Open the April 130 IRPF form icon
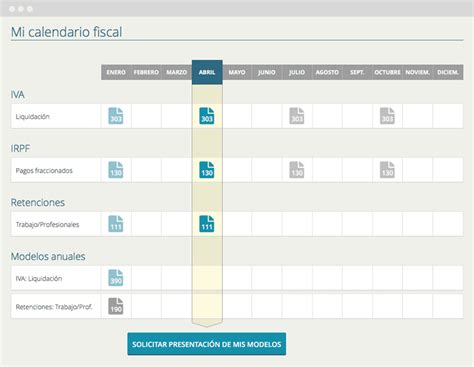Image resolution: width=474 pixels, height=367 pixels. pos(207,170)
